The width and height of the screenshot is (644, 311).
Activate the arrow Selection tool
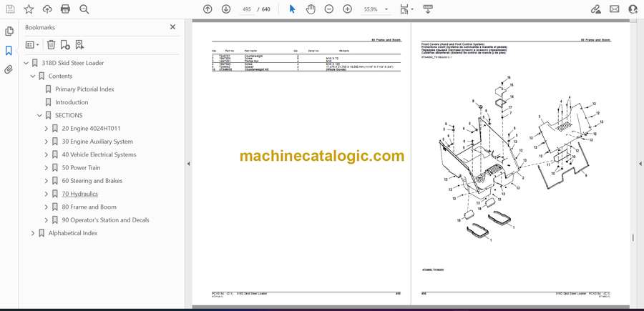tap(292, 9)
